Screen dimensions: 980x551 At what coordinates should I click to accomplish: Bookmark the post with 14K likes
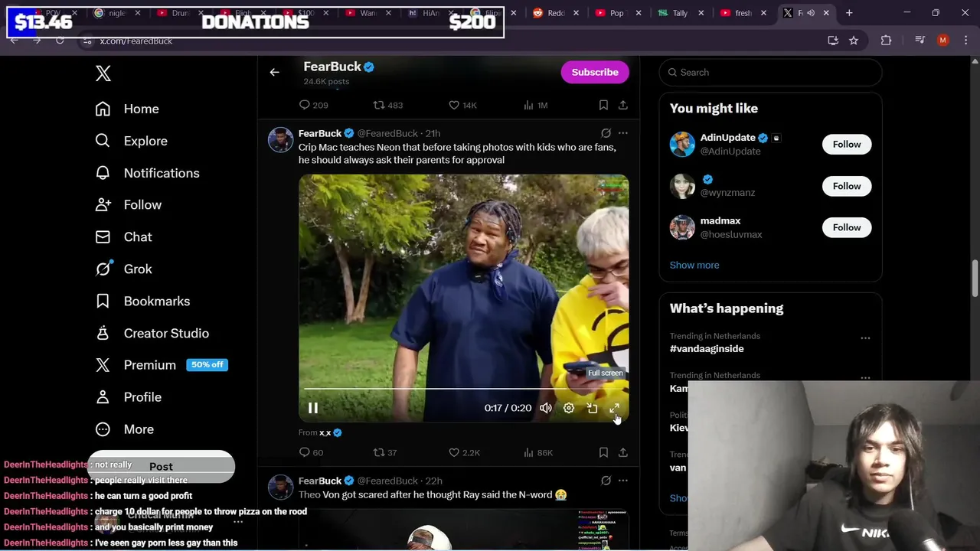603,105
